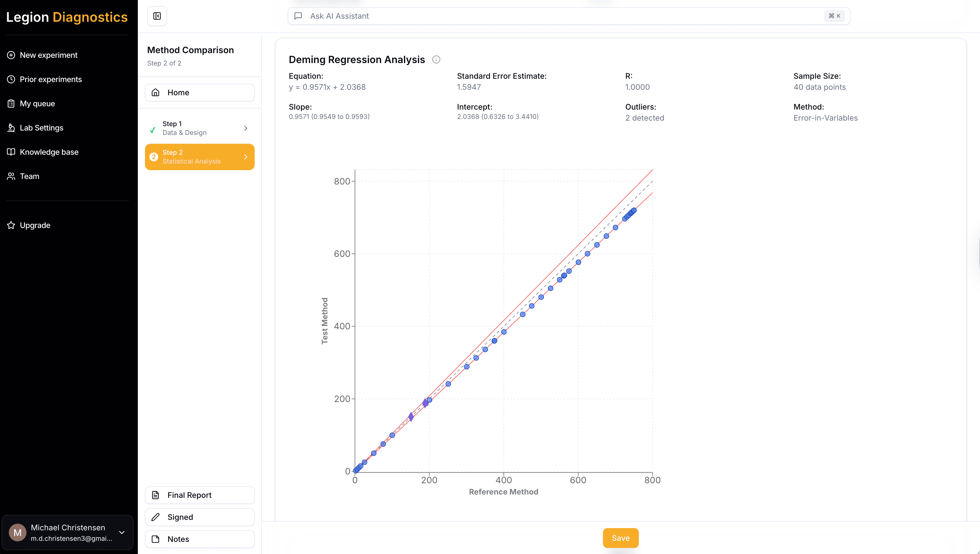Viewport: 980px width, 554px height.
Task: Click the info icon beside Deming Regression Analysis
Action: tap(436, 59)
